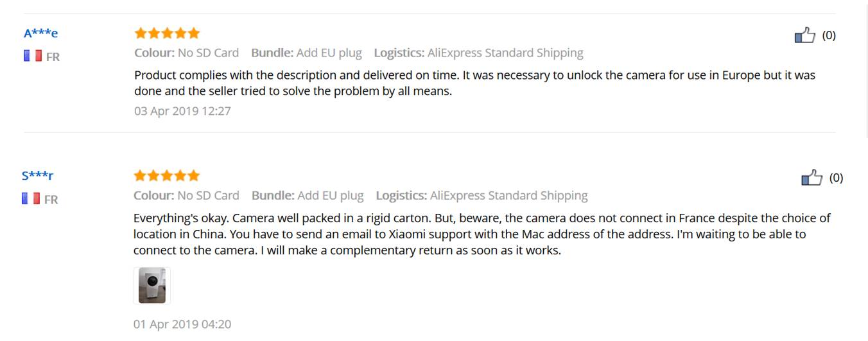Click thumbs-up icon on S***r's review
The image size is (868, 341).
[812, 177]
